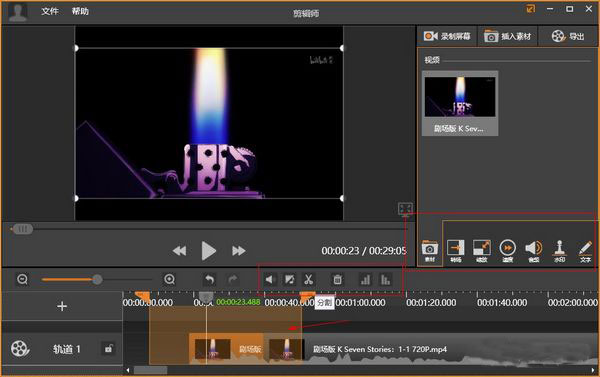Image resolution: width=600 pixels, height=377 pixels.
Task: Select the highlighted 剧场版 clip segment
Action: coord(226,349)
